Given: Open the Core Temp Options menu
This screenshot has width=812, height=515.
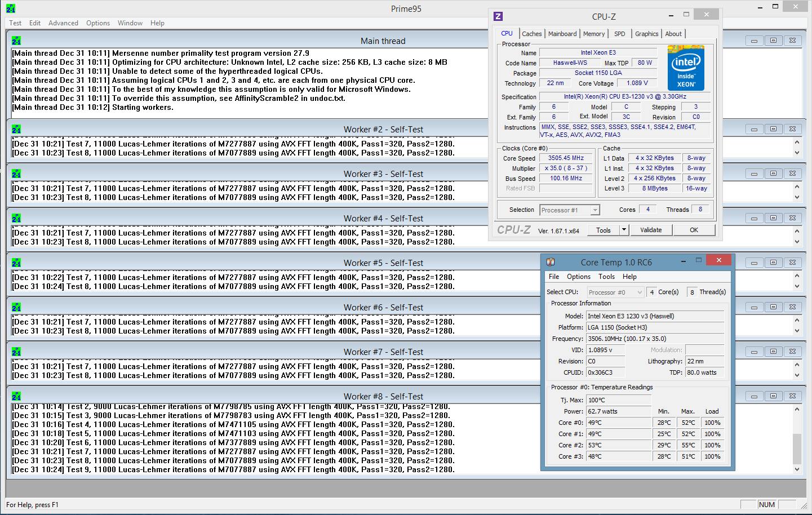Looking at the screenshot, I should click(579, 277).
